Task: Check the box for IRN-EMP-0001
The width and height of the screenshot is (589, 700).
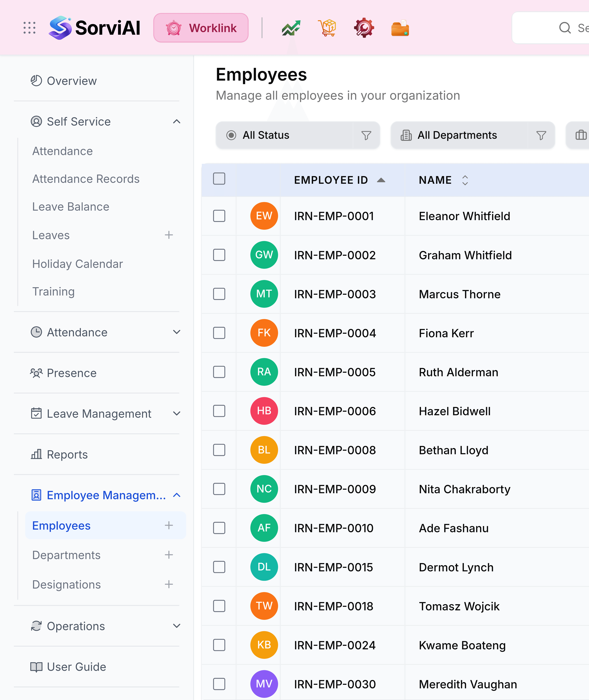Action: tap(219, 216)
